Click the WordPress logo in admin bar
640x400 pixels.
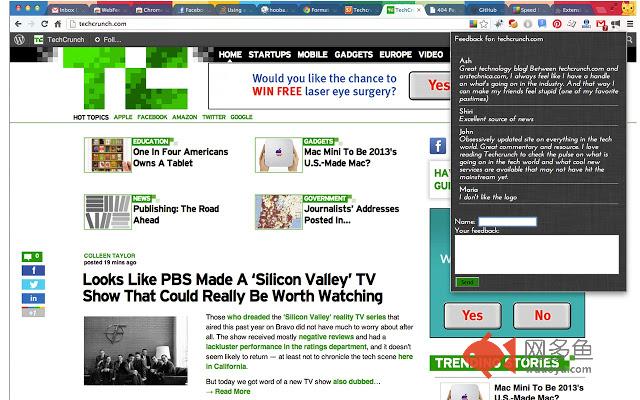pyautogui.click(x=20, y=40)
